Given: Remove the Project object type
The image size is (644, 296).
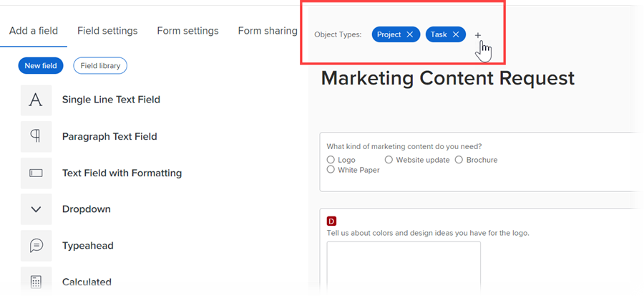Looking at the screenshot, I should click(409, 34).
